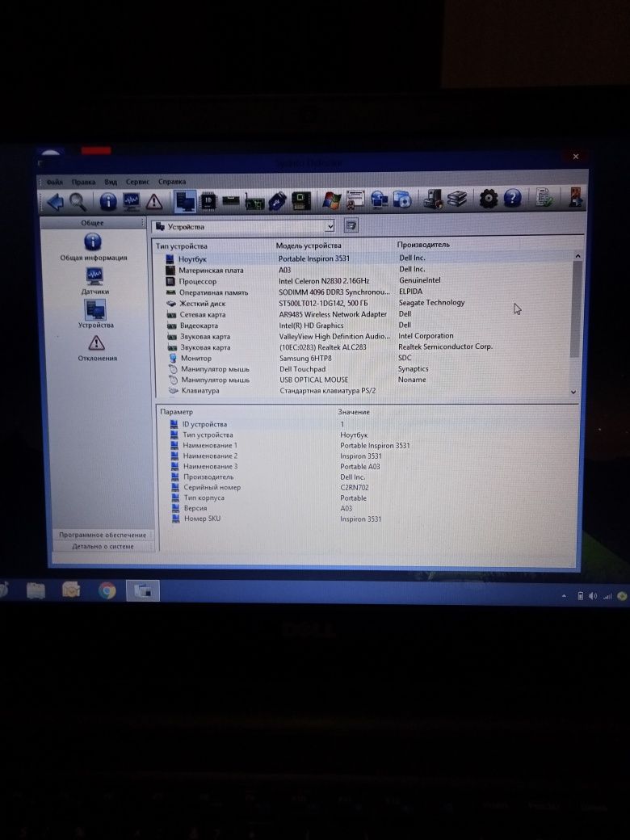Open the networked computers toolbar icon
The width and height of the screenshot is (630, 840).
379,199
